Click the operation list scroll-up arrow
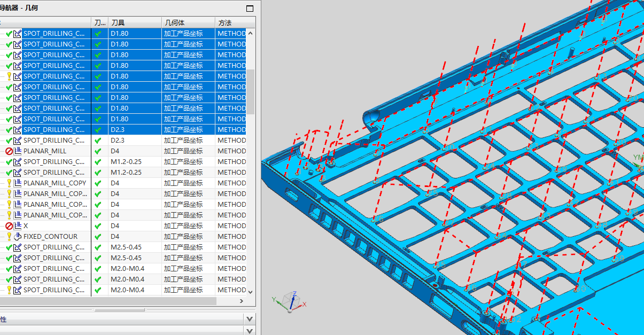Viewport: 644px width, 335px height. coord(251,33)
